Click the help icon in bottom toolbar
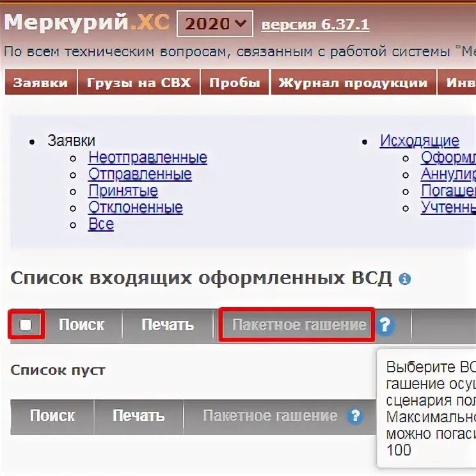The image size is (476, 476). [355, 416]
